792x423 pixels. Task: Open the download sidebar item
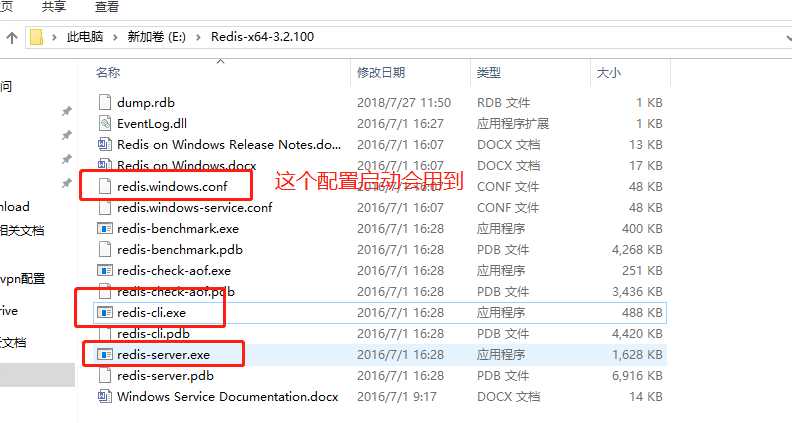pyautogui.click(x=15, y=207)
